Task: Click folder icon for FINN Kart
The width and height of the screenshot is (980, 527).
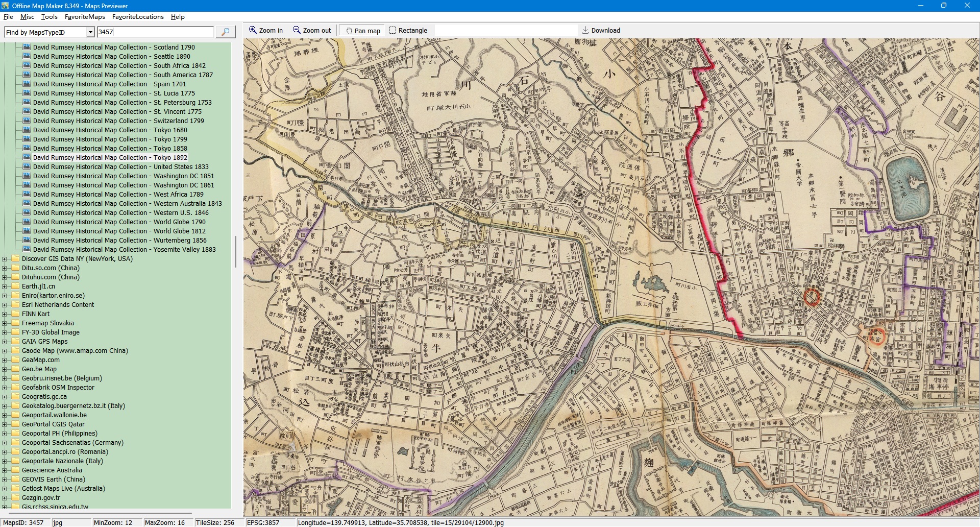Action: pyautogui.click(x=15, y=314)
